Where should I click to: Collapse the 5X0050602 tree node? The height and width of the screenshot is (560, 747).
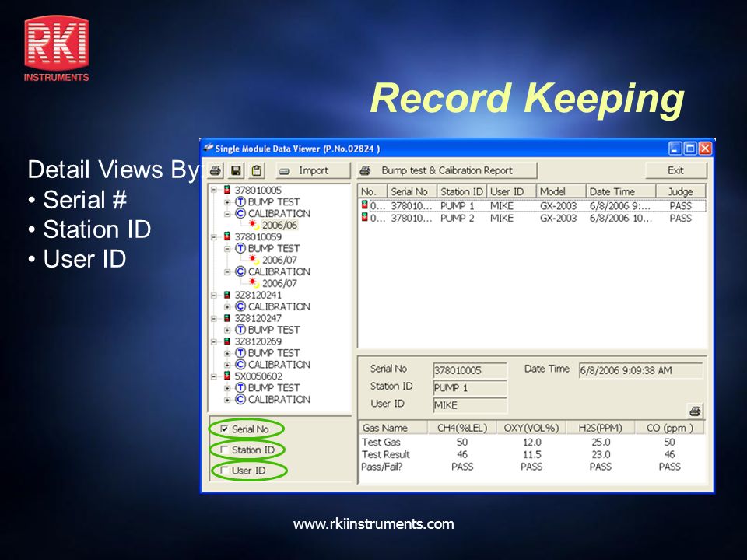tap(214, 376)
